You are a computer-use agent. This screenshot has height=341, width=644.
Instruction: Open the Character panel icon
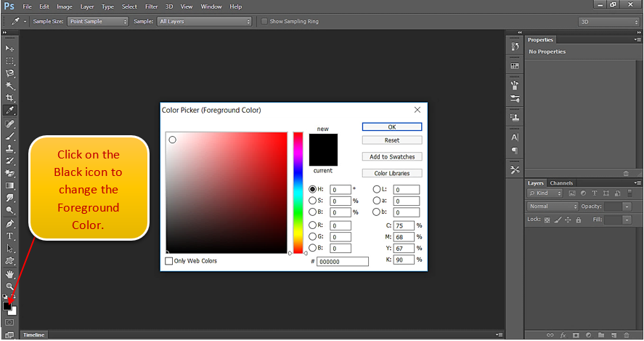515,137
